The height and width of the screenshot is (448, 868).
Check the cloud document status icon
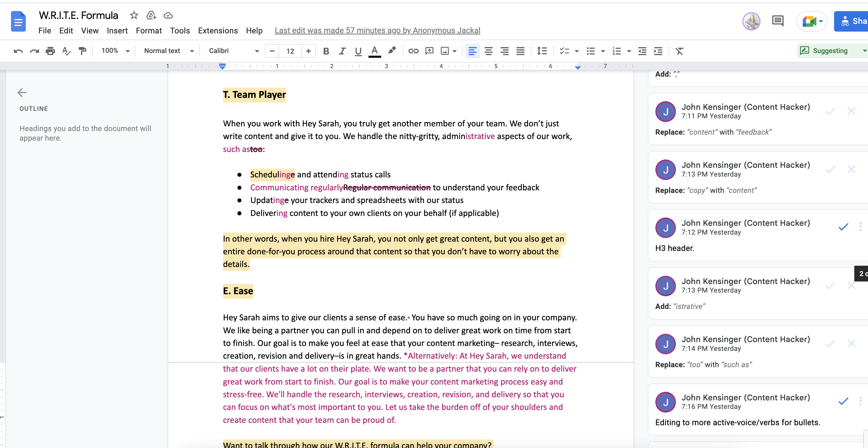point(168,15)
